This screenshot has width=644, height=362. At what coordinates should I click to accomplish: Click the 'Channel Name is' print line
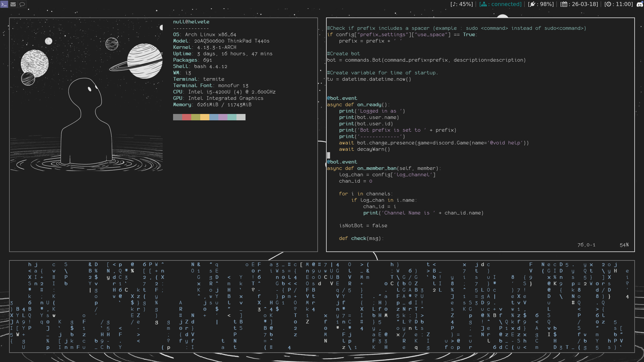click(423, 213)
